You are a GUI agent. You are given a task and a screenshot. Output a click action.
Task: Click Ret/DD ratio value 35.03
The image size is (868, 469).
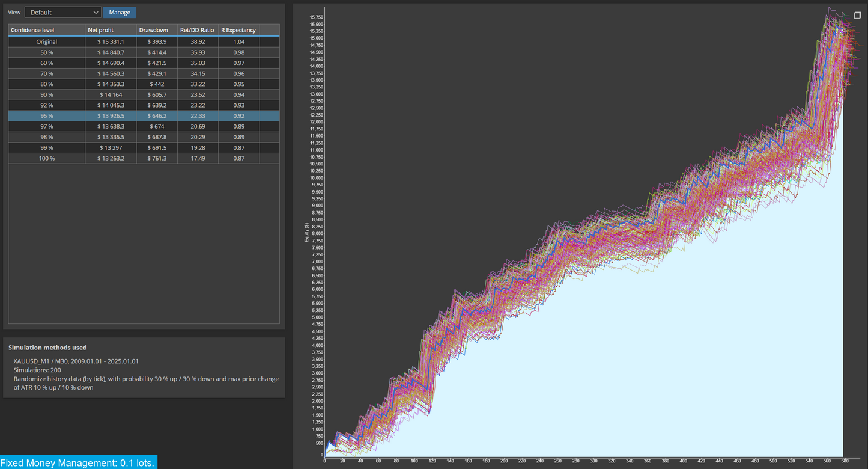click(198, 63)
